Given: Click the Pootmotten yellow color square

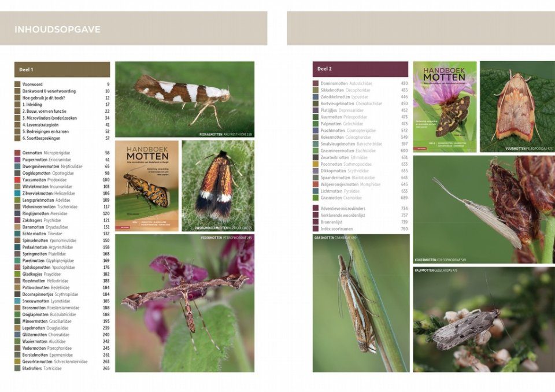Looking at the screenshot, I should click(x=316, y=164).
